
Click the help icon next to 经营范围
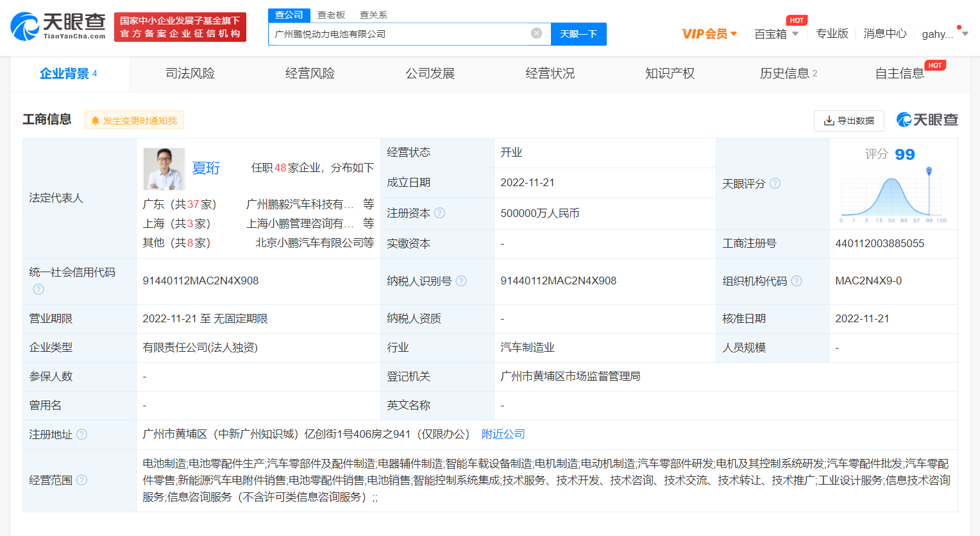[82, 480]
